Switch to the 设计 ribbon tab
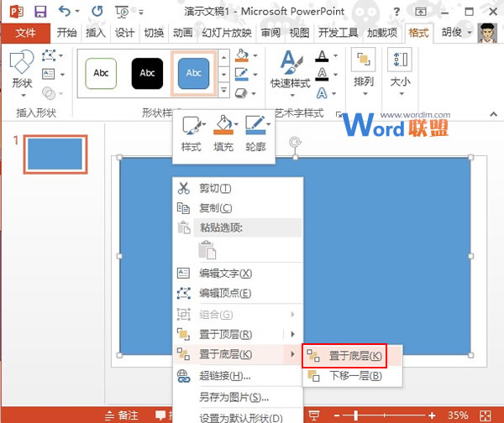 tap(124, 33)
